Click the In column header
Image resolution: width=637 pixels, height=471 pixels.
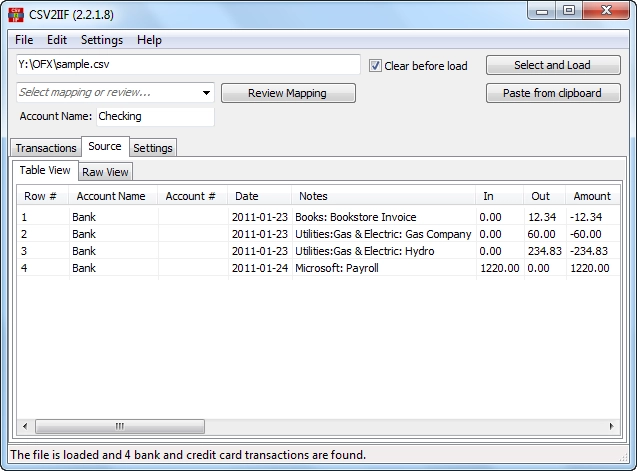(500, 196)
